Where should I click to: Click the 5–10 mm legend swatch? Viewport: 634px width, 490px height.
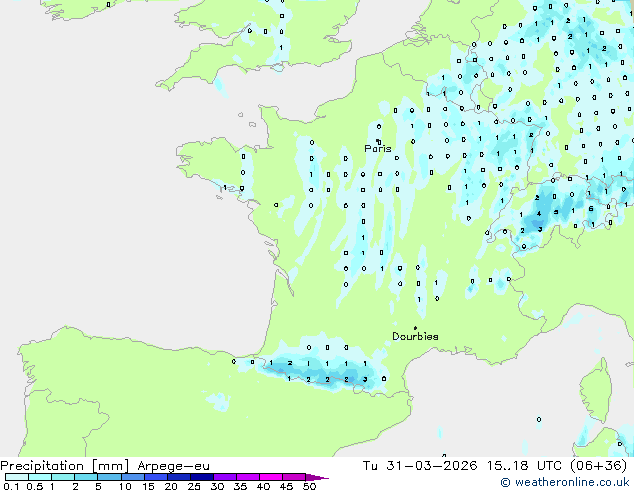tap(109, 477)
